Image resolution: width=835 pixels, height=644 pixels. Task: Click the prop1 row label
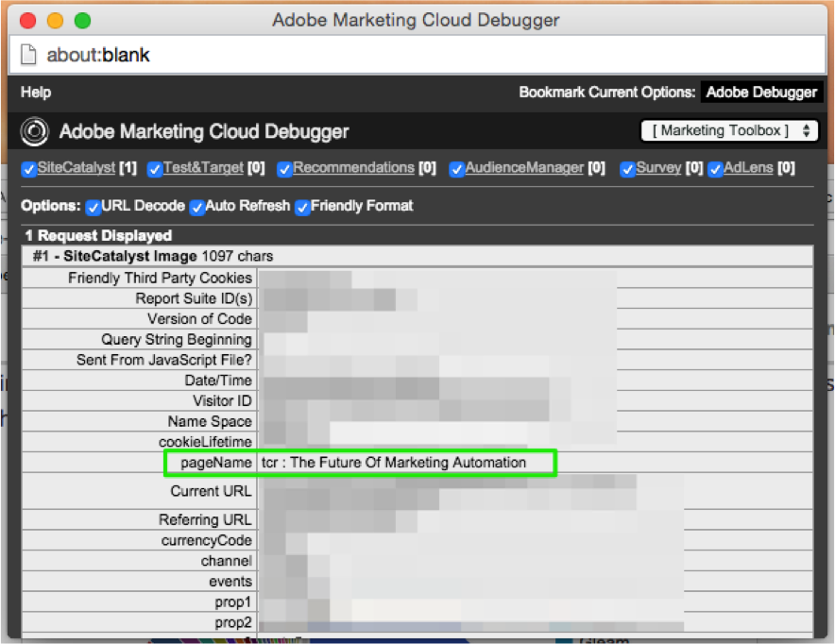pyautogui.click(x=232, y=602)
